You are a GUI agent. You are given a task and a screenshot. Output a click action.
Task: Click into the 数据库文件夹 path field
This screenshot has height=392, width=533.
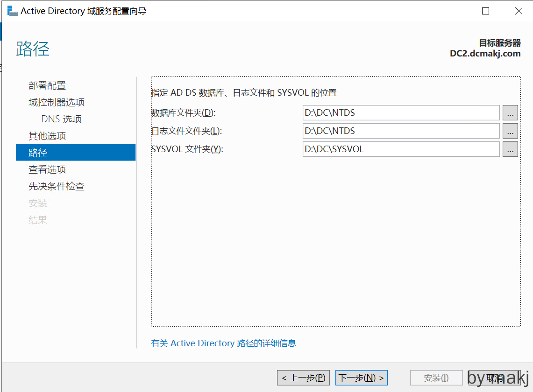(401, 113)
